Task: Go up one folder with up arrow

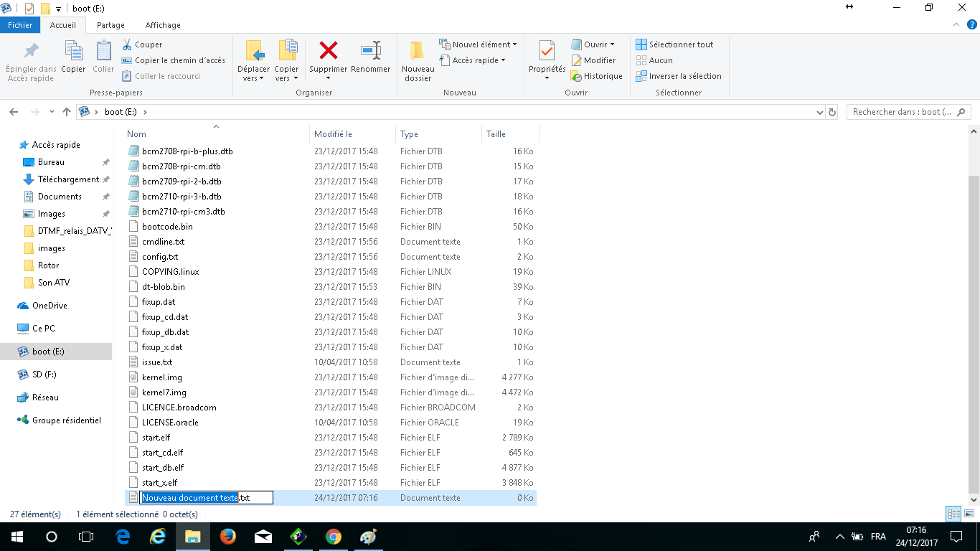Action: 67,112
